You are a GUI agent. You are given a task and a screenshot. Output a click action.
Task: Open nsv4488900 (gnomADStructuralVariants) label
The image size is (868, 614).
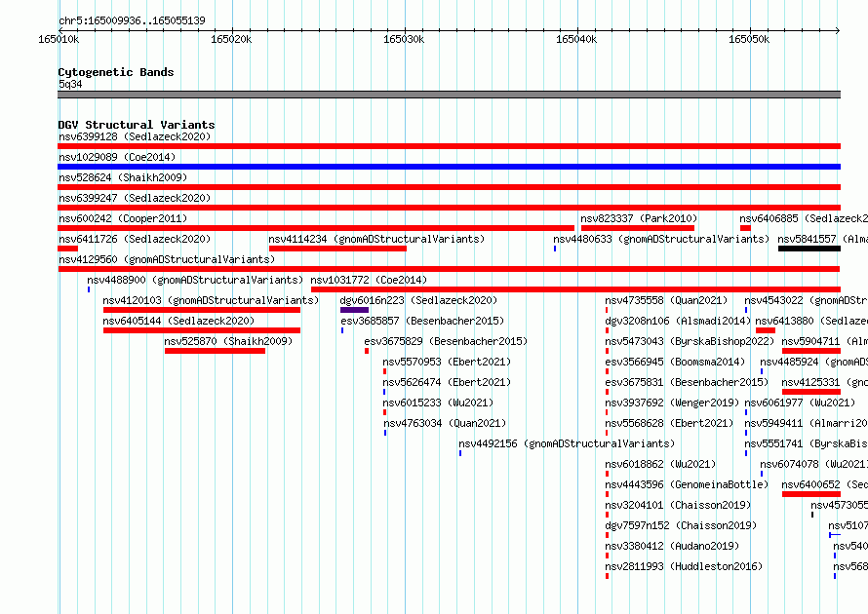(195, 280)
